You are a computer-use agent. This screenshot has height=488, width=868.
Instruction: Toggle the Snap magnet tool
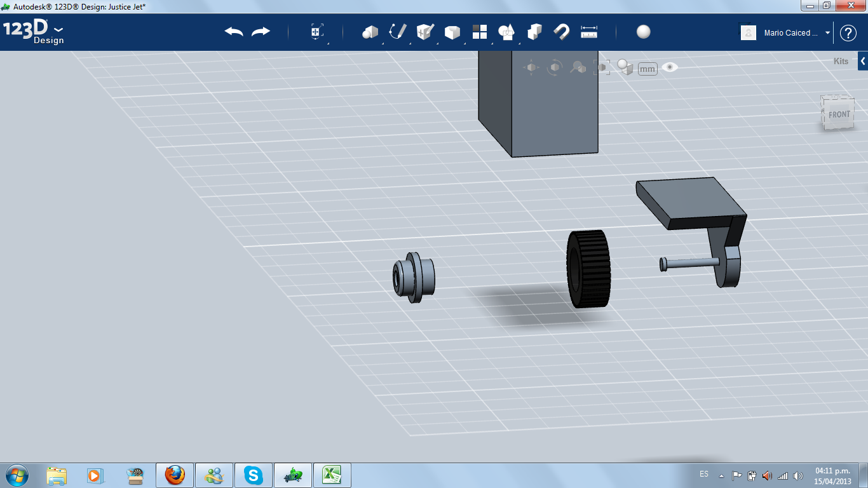tap(562, 32)
